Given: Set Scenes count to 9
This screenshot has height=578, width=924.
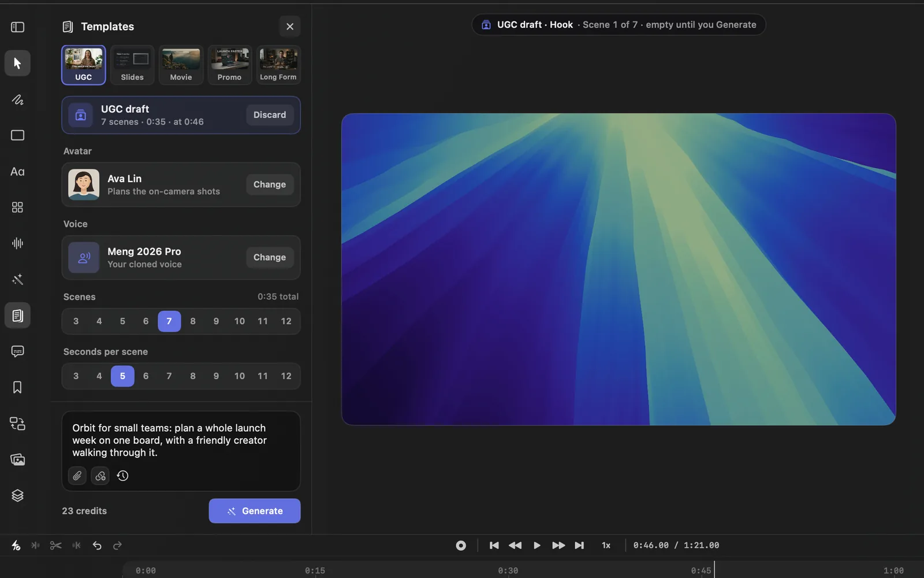Looking at the screenshot, I should point(216,321).
